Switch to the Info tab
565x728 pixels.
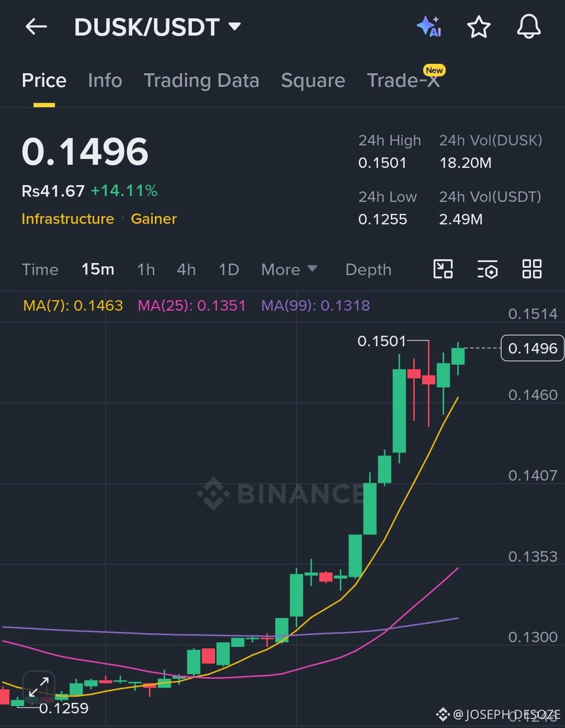tap(105, 81)
